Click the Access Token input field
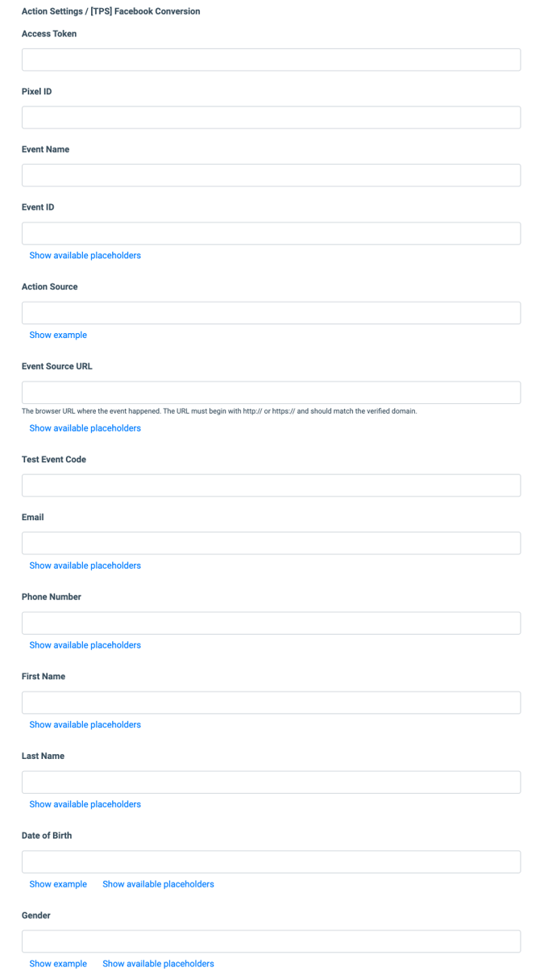The height and width of the screenshot is (980, 540). point(271,60)
